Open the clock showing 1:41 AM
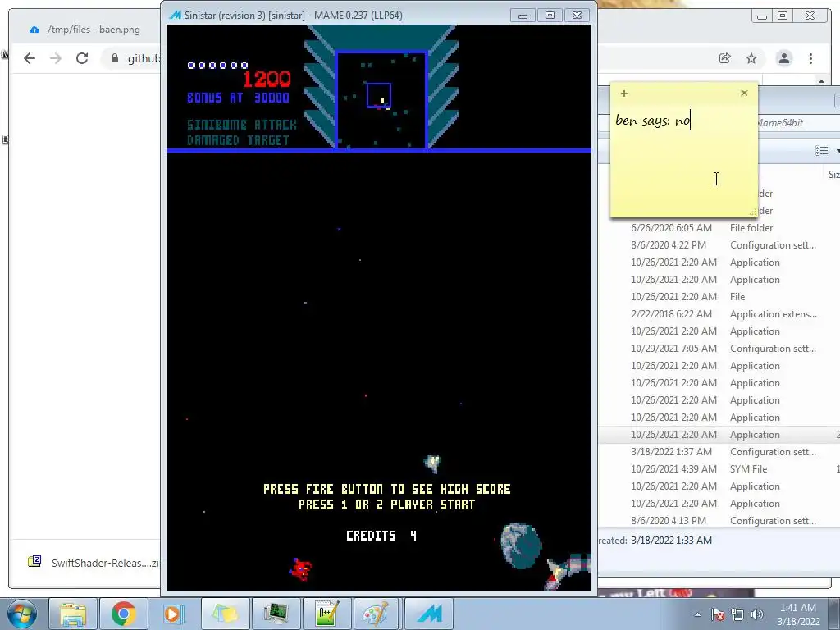This screenshot has height=630, width=840. pyautogui.click(x=798, y=614)
